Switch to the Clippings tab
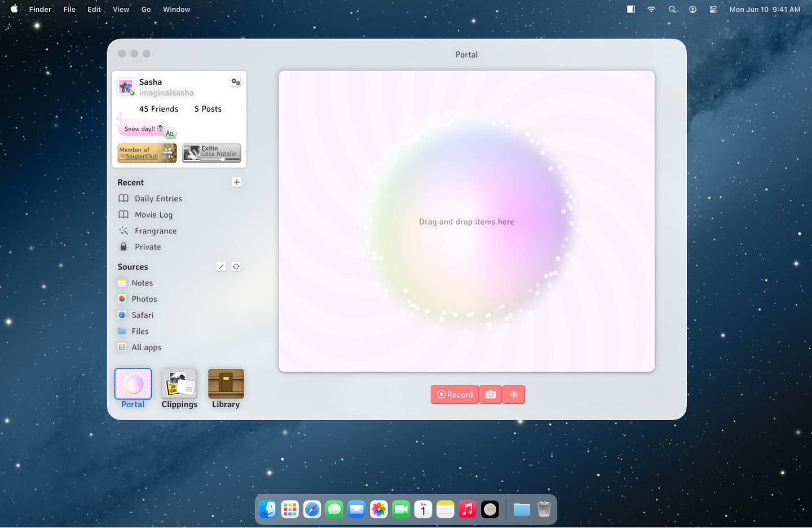Image resolution: width=812 pixels, height=528 pixels. coord(179,389)
